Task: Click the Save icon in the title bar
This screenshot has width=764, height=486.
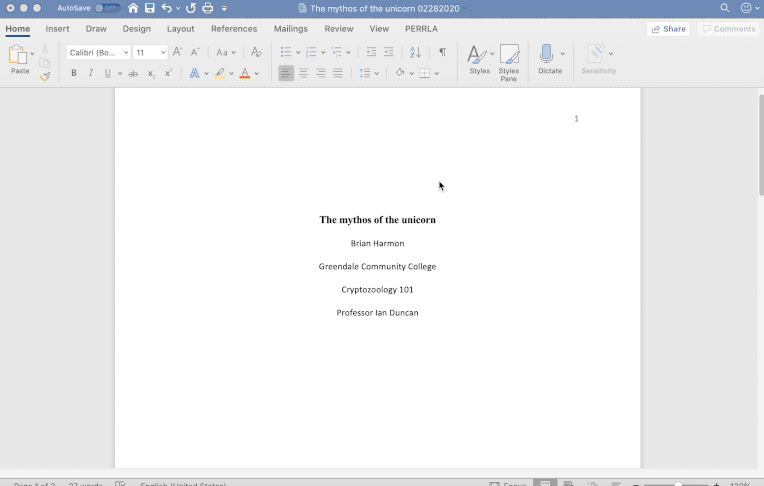Action: point(149,8)
